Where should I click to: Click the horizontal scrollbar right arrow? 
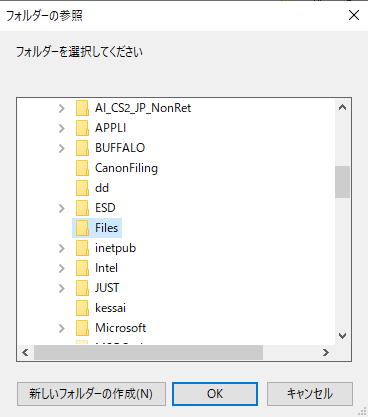click(326, 352)
